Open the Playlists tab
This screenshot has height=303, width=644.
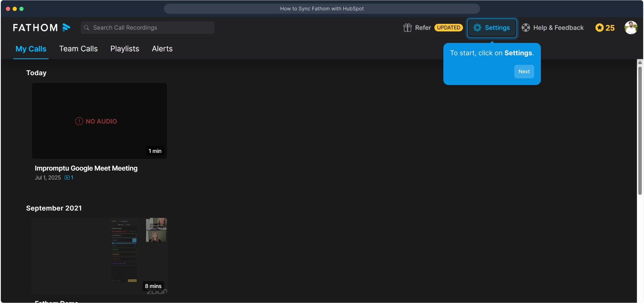(125, 49)
